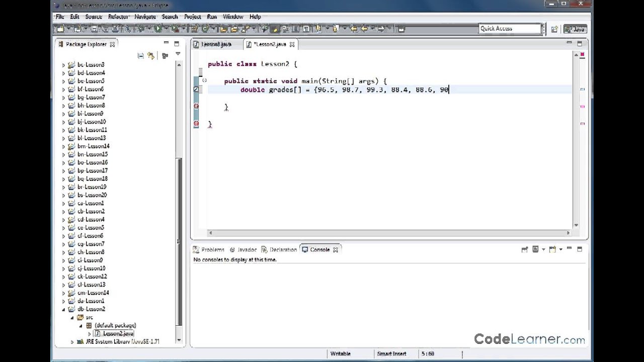The width and height of the screenshot is (644, 362).
Task: Open the Window menu
Action: (x=233, y=17)
